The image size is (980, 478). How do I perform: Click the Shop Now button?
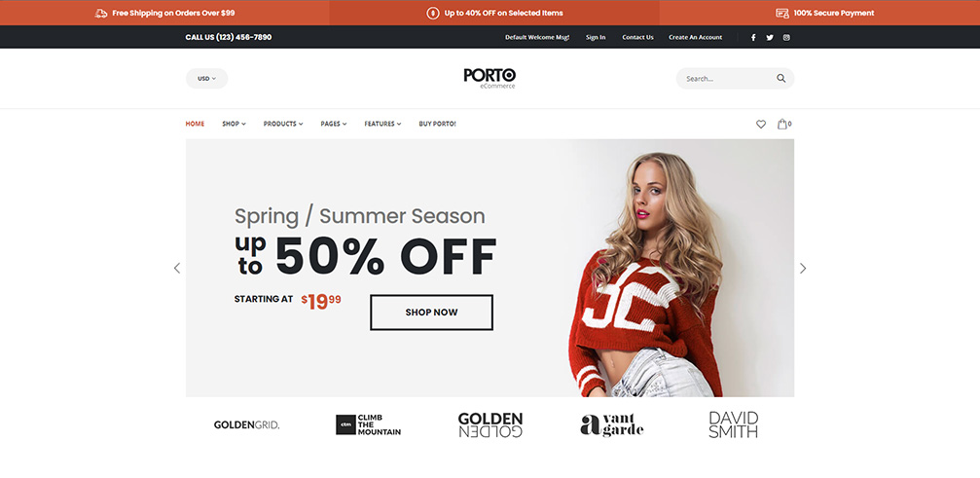[431, 313]
